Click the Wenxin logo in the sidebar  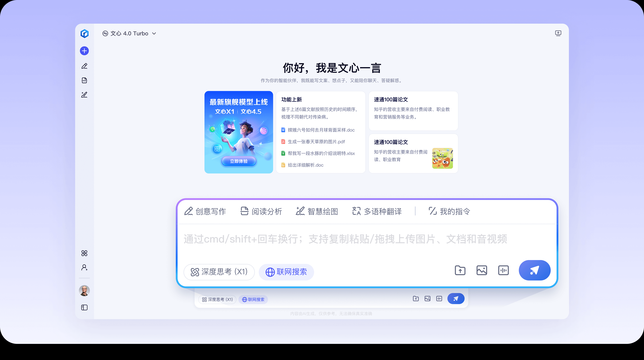tap(84, 33)
